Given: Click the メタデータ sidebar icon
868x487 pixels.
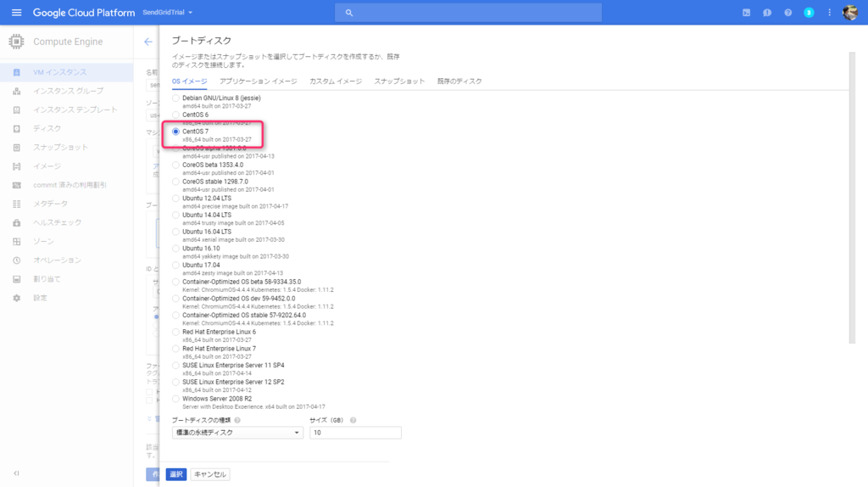Looking at the screenshot, I should pos(17,204).
